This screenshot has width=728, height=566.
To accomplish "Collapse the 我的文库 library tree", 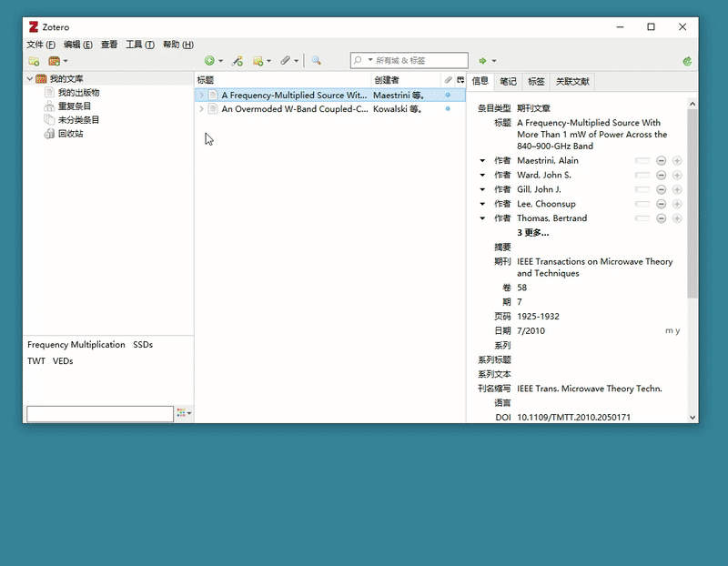I will tap(30, 79).
